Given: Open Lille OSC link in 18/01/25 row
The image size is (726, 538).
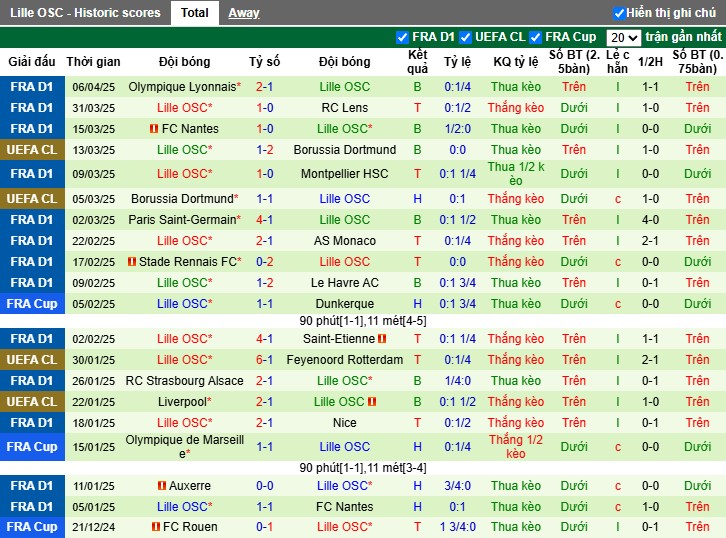Looking at the screenshot, I should click(x=182, y=423).
